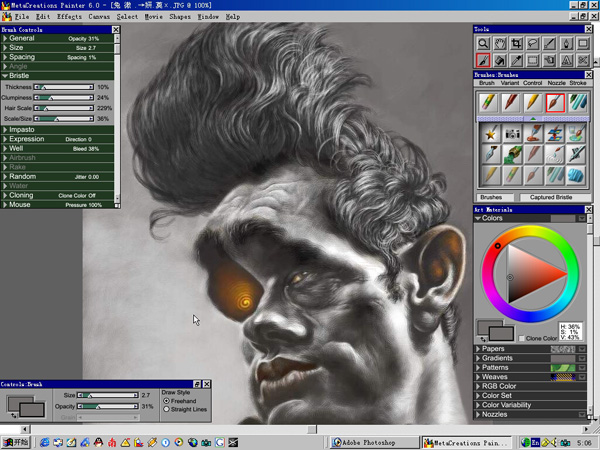Viewport: 600px width, 450px height.
Task: Choose the camera Photo brush
Action: tap(512, 134)
